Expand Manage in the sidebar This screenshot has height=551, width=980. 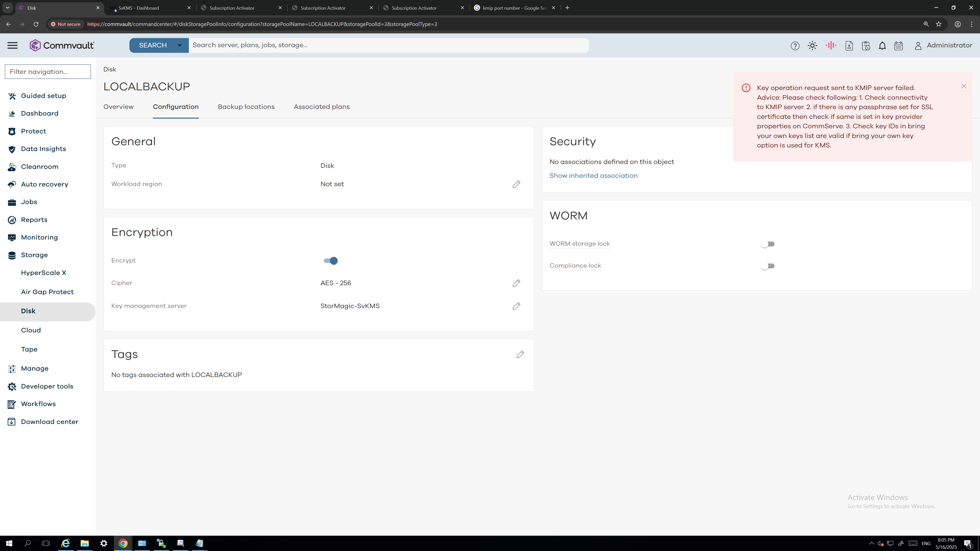point(35,368)
